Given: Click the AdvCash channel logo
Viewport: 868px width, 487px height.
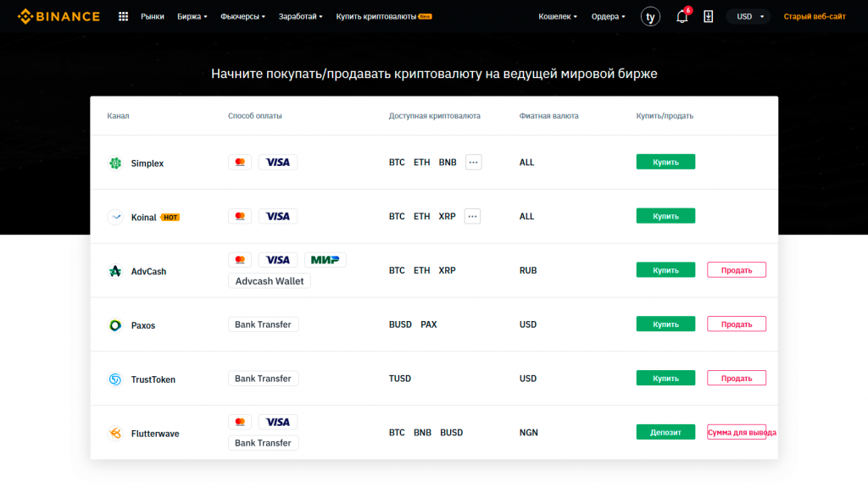Looking at the screenshot, I should pos(115,271).
